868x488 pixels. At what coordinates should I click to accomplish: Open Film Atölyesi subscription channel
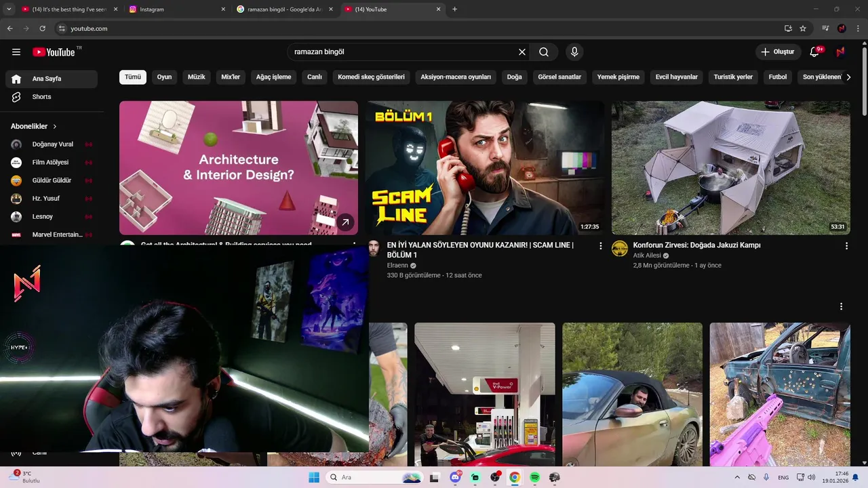[x=52, y=163]
